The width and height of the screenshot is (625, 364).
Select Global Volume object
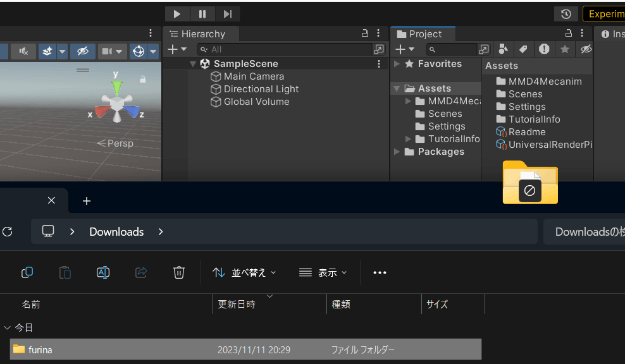coord(250,102)
